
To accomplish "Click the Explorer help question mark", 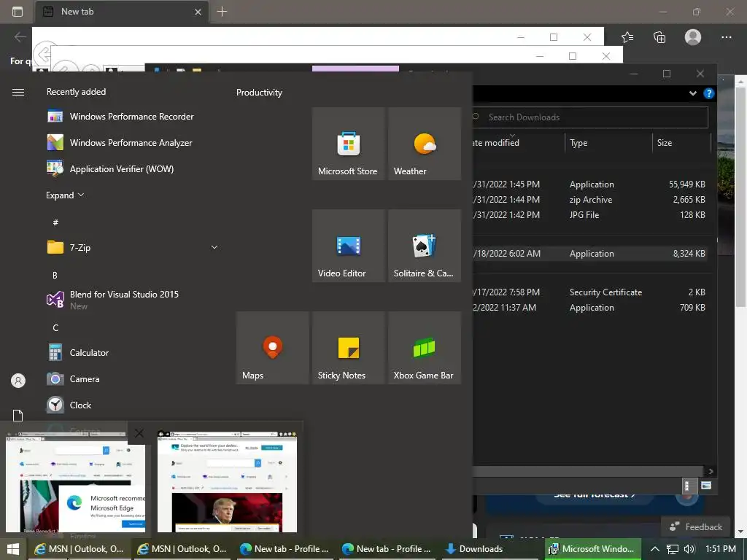I will tap(709, 93).
